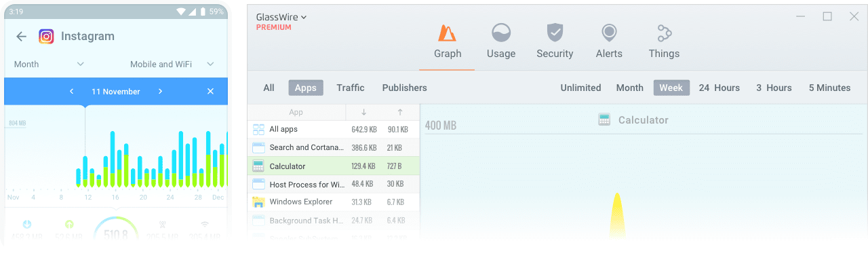Click the 11 November date label
Image resolution: width=868 pixels, height=258 pixels.
(x=116, y=91)
